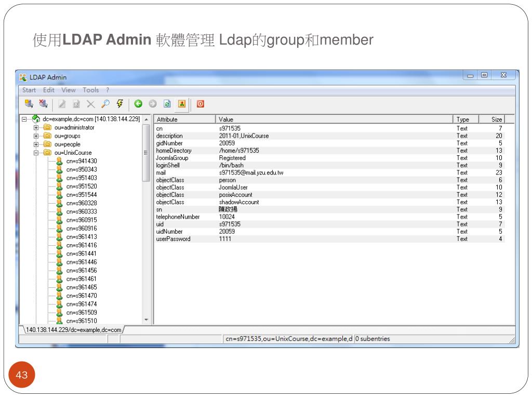532x399 pixels.
Task: Click the red Exit toolbar icon
Action: 201,104
